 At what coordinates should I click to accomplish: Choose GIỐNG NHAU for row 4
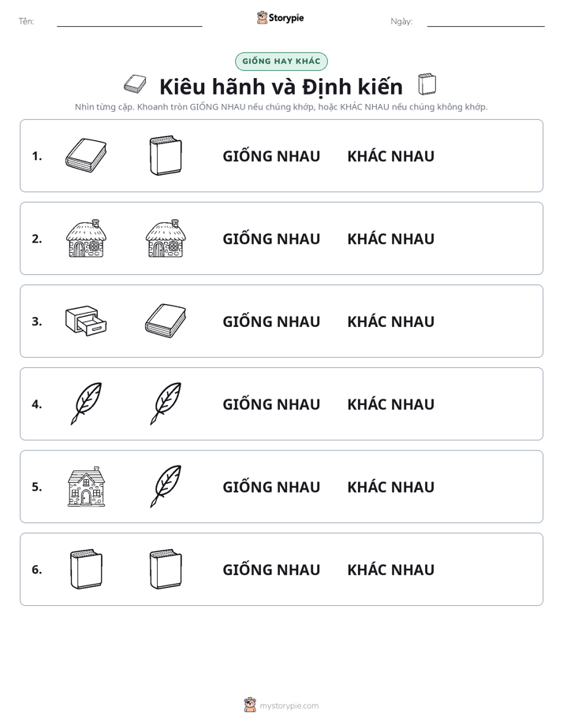(x=271, y=404)
